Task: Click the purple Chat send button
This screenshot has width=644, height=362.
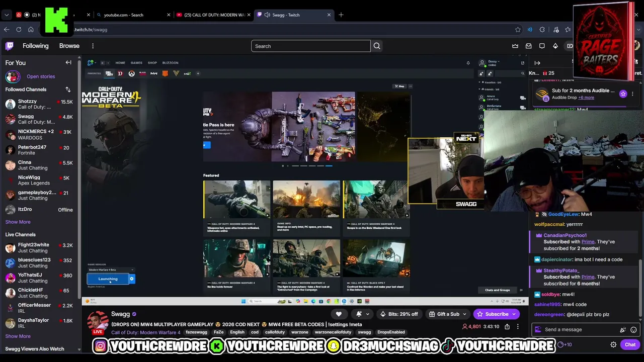Action: 630,345
